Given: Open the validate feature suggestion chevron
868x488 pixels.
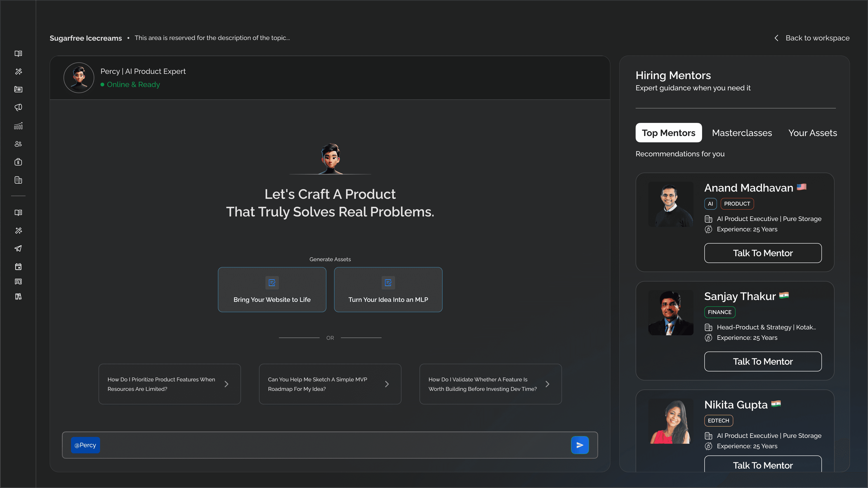Looking at the screenshot, I should pyautogui.click(x=547, y=384).
